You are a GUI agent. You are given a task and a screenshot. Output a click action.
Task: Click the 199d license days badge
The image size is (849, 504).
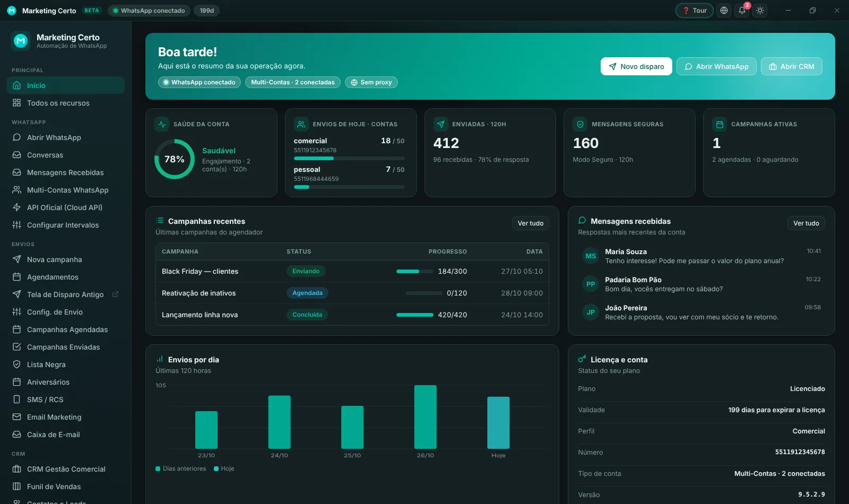coord(207,11)
